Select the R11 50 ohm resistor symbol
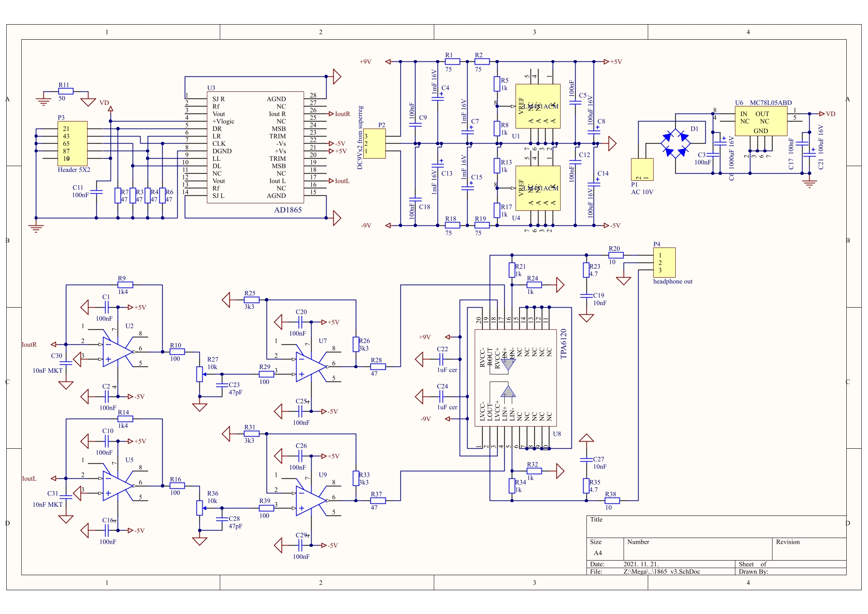 click(65, 91)
